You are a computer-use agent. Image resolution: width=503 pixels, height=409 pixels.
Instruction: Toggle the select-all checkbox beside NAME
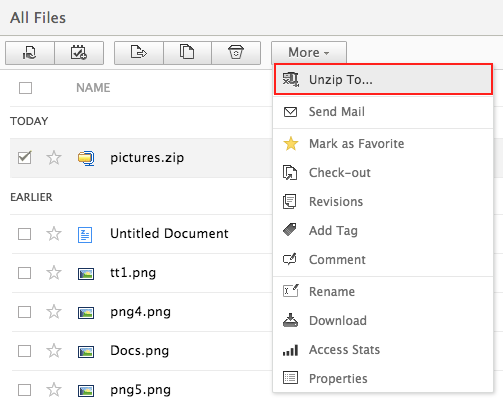[x=26, y=88]
